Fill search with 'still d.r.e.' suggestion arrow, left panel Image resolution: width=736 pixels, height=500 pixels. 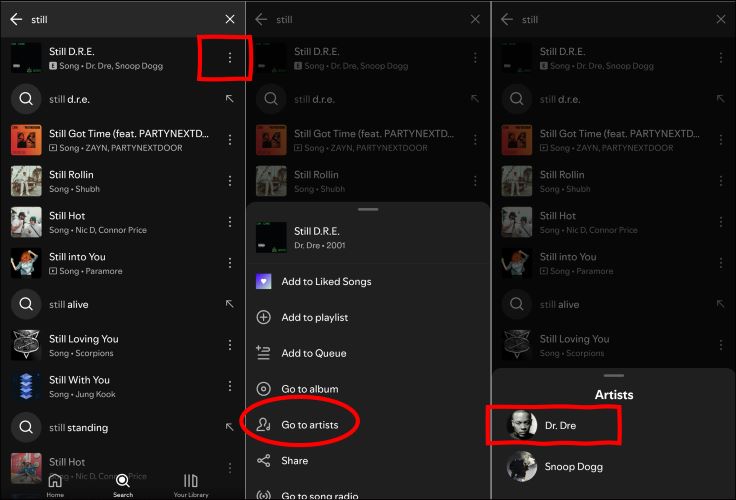coord(229,99)
